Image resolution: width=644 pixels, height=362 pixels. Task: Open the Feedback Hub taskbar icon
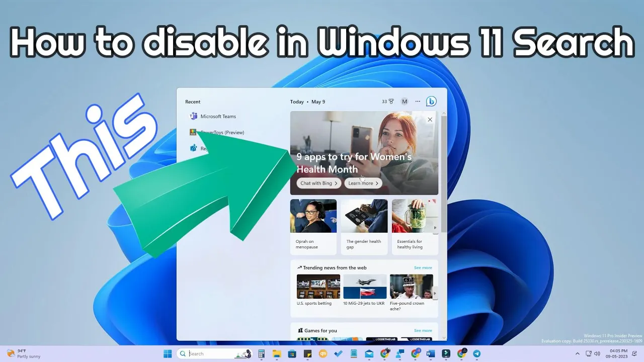click(x=399, y=353)
